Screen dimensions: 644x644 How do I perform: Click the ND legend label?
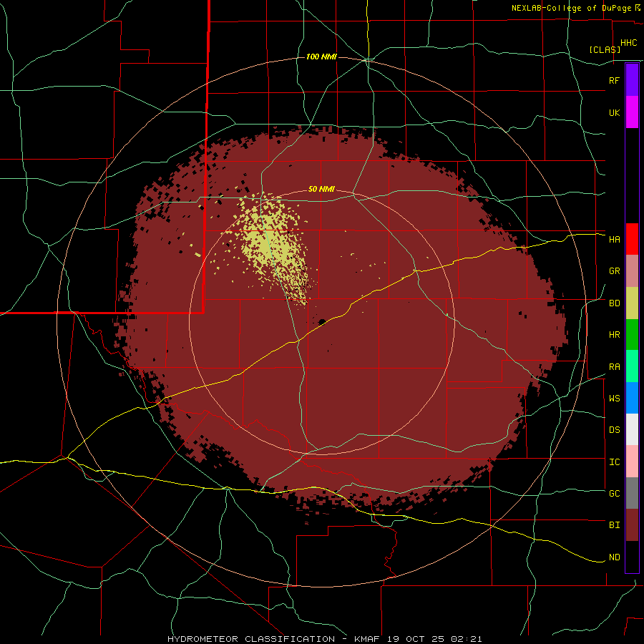614,557
